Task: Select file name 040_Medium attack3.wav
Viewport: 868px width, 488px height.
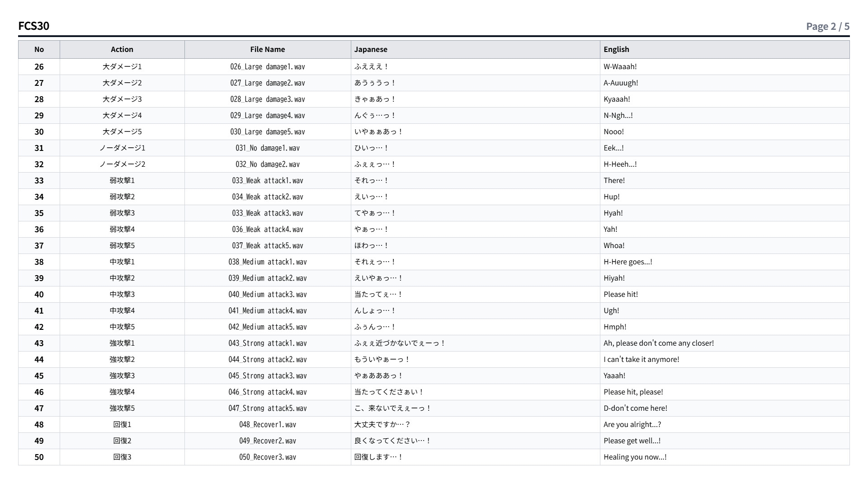Action: pyautogui.click(x=268, y=294)
